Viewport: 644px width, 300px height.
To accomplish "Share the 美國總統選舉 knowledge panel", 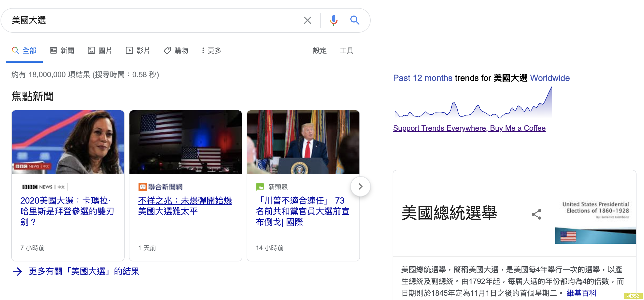I will pyautogui.click(x=536, y=214).
